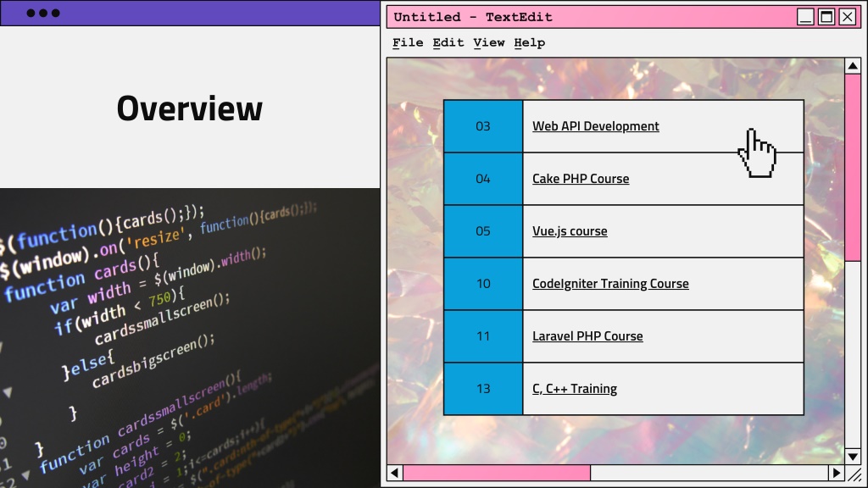Click the number cell 04
The width and height of the screenshot is (868, 488).
point(483,179)
